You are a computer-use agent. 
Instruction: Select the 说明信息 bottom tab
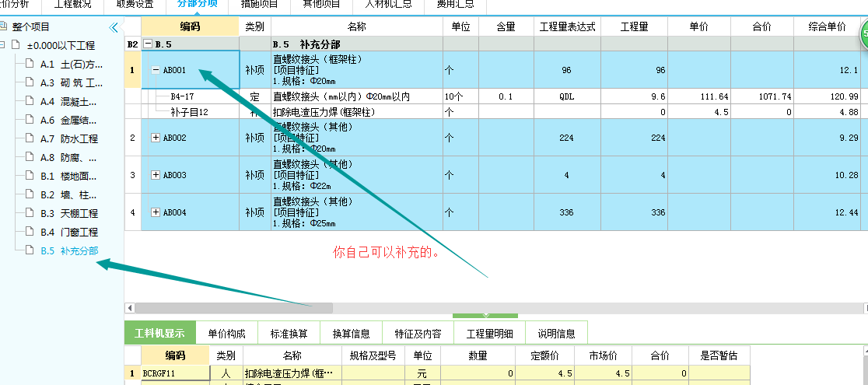tap(556, 334)
